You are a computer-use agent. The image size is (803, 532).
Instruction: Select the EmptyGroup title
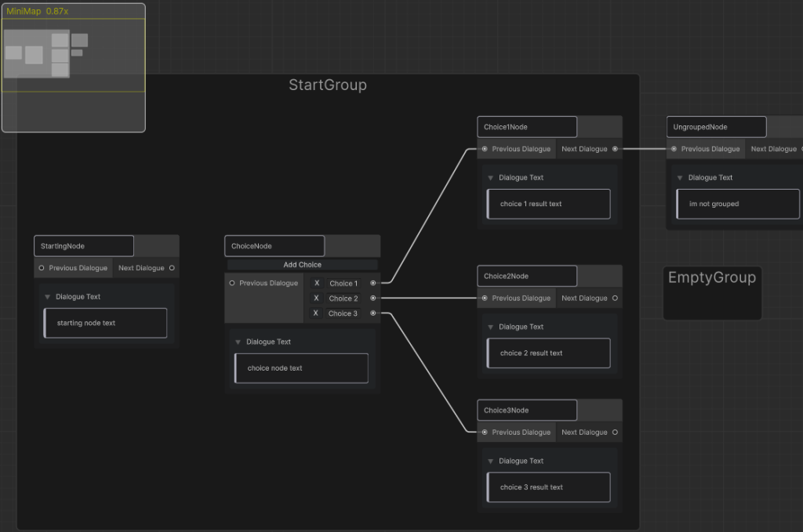(x=711, y=277)
